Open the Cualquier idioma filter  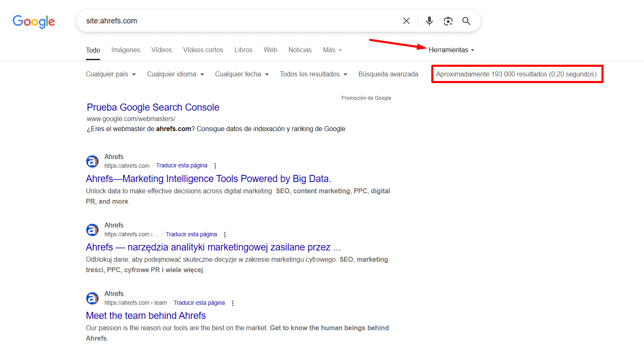176,74
